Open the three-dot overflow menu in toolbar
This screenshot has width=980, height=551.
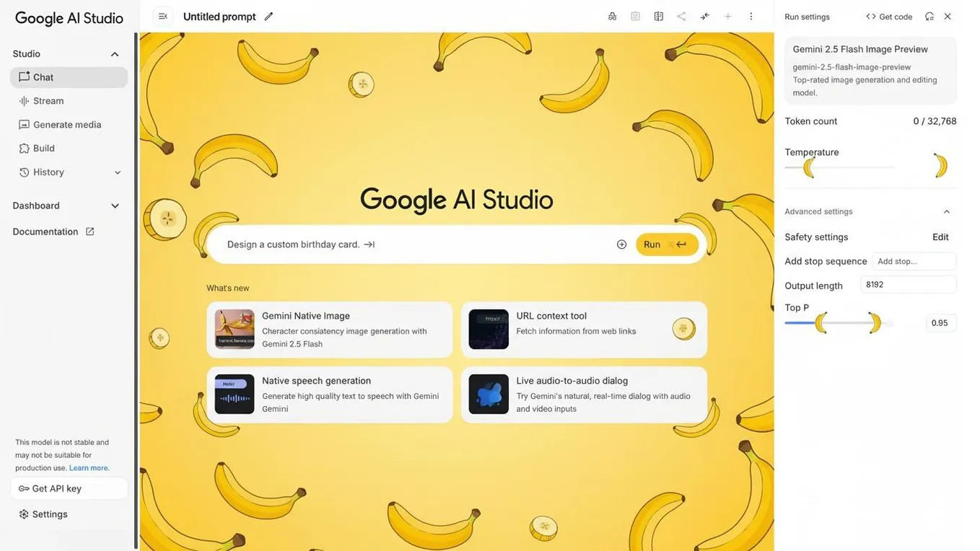click(x=750, y=15)
